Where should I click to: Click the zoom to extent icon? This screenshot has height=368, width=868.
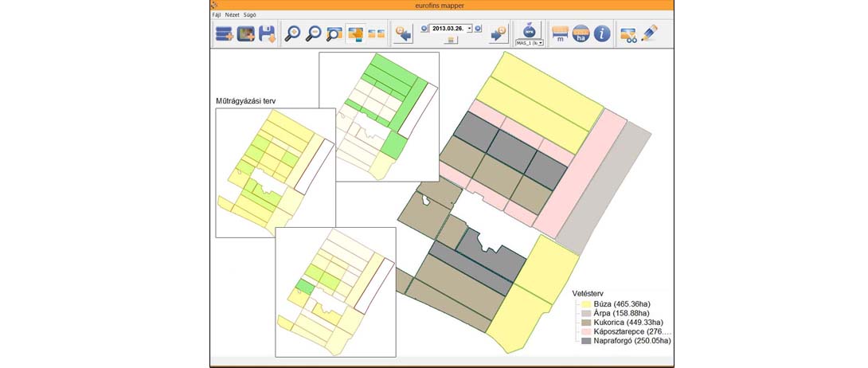point(334,33)
